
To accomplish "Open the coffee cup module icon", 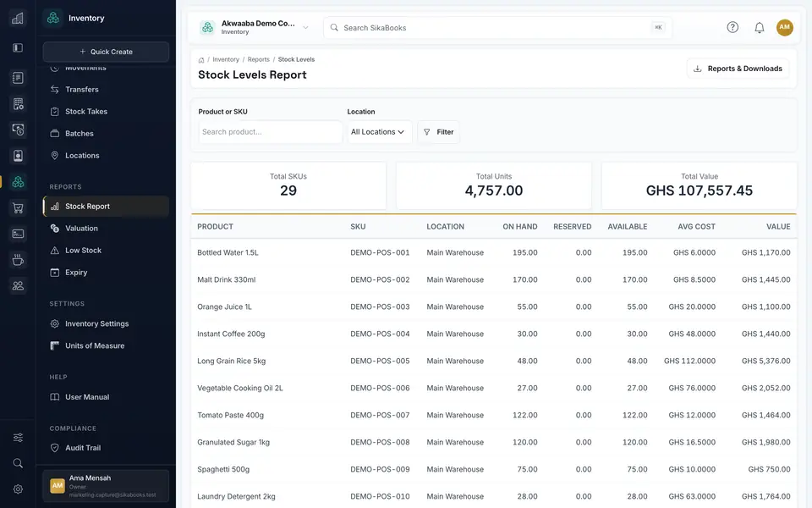I will [18, 260].
